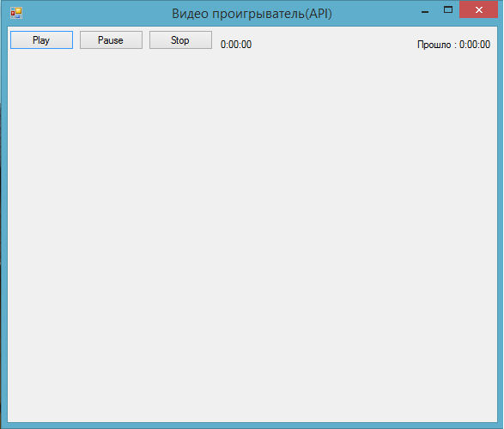Click the right border of the player window
The width and height of the screenshot is (504, 429).
pyautogui.click(x=501, y=225)
